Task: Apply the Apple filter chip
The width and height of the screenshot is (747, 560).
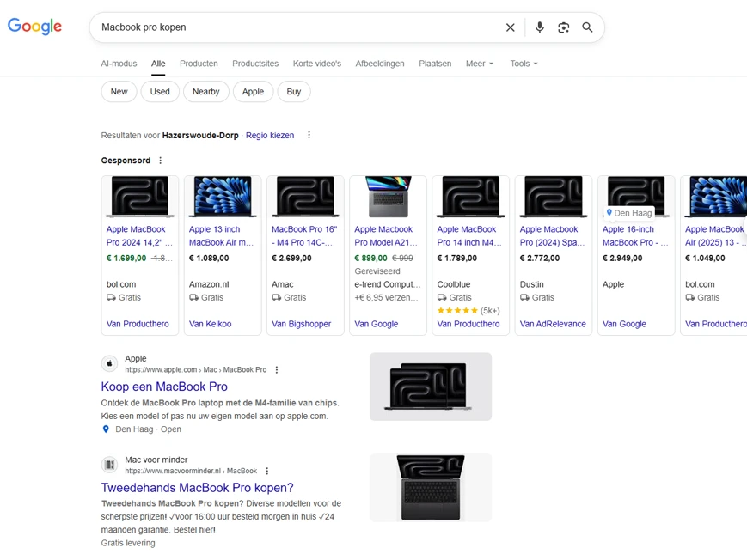Action: 253,91
